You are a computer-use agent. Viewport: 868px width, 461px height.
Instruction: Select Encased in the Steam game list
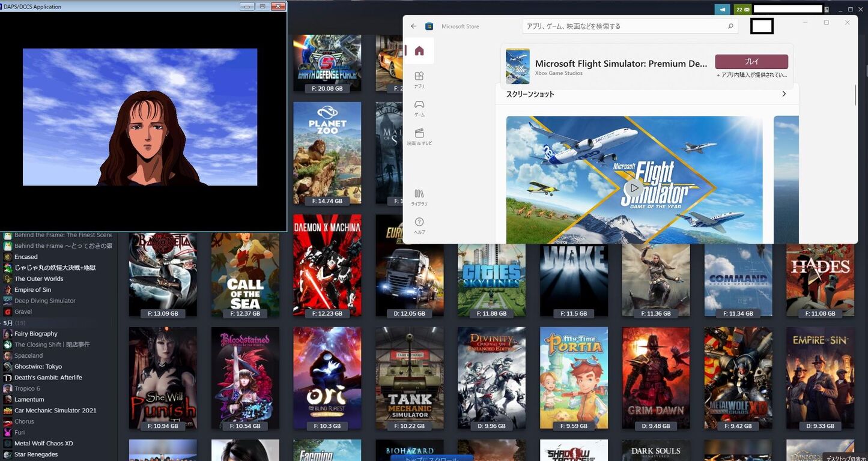click(26, 257)
